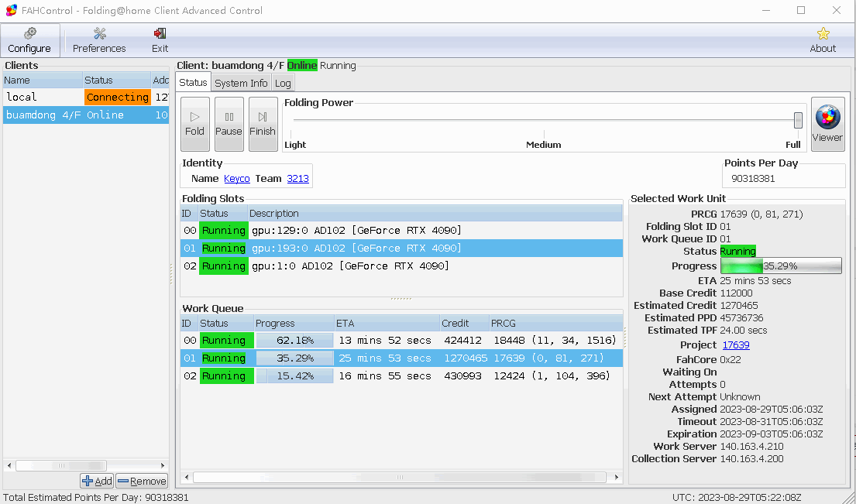
Task: Pause folding with the Pause button
Action: point(229,124)
